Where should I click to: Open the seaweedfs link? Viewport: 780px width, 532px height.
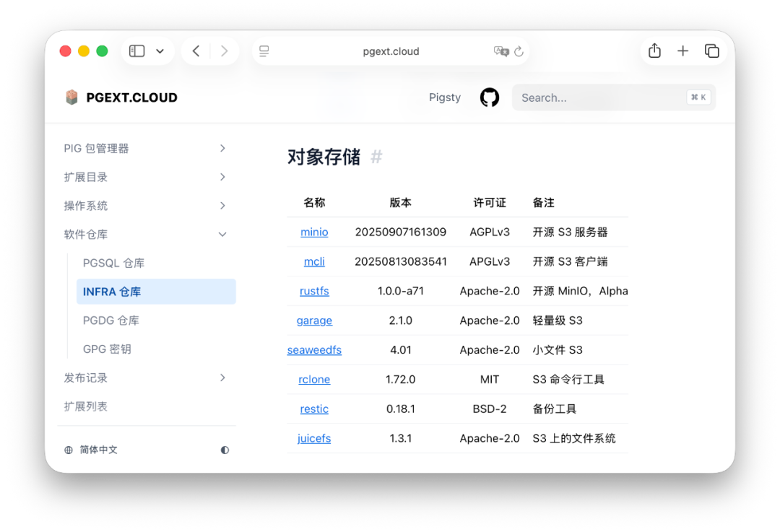coord(314,350)
